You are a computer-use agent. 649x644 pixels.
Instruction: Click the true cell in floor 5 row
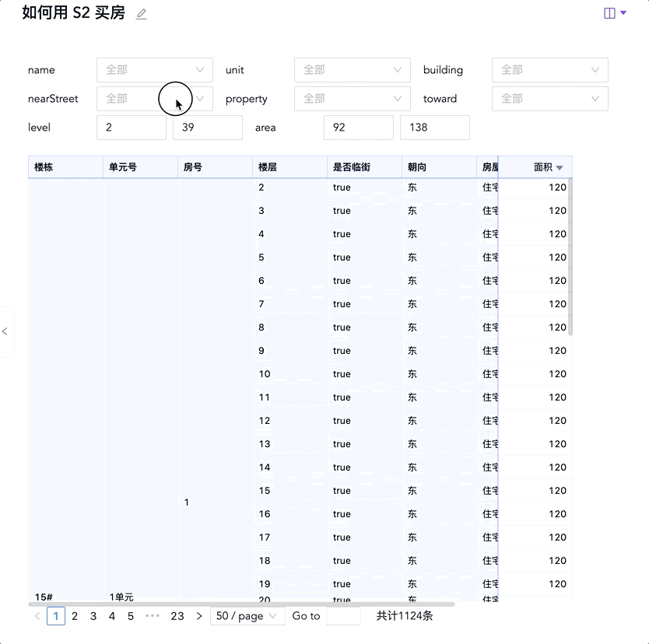click(x=364, y=257)
